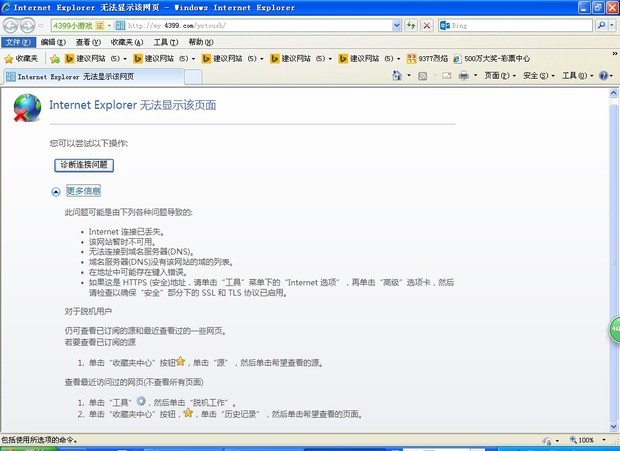Open the 页面 command bar menu
The height and width of the screenshot is (451, 620).
coord(500,75)
